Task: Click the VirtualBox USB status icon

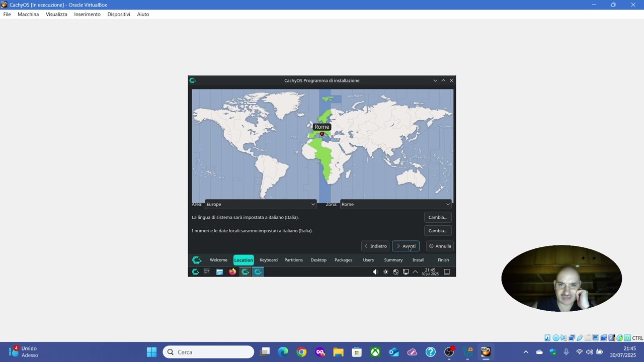Action: tap(580, 338)
